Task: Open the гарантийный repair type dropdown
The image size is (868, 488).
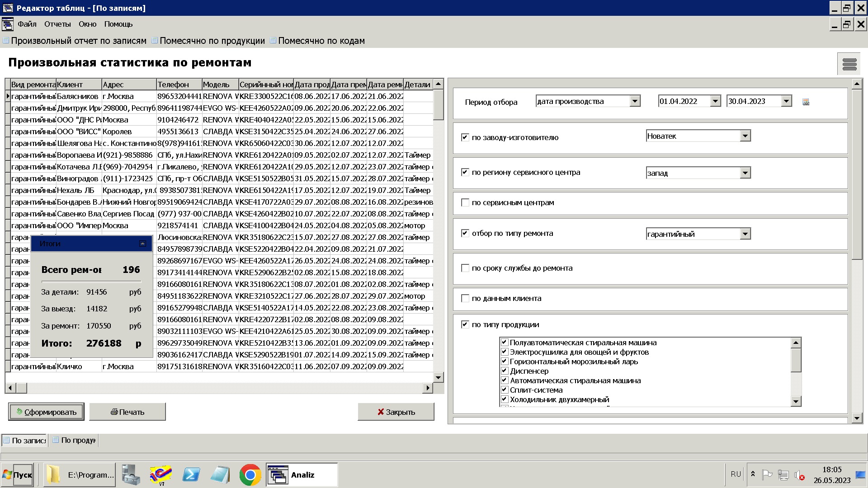Action: pyautogui.click(x=746, y=234)
